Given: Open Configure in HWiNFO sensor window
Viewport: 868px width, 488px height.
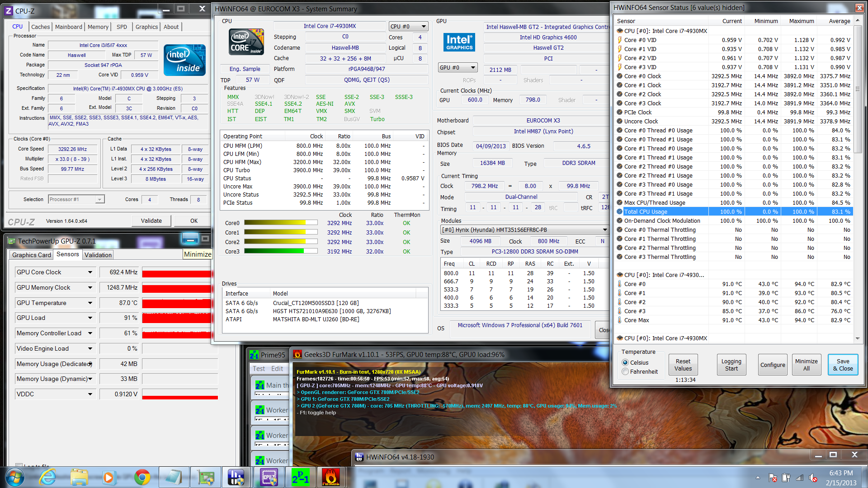Looking at the screenshot, I should pos(773,365).
